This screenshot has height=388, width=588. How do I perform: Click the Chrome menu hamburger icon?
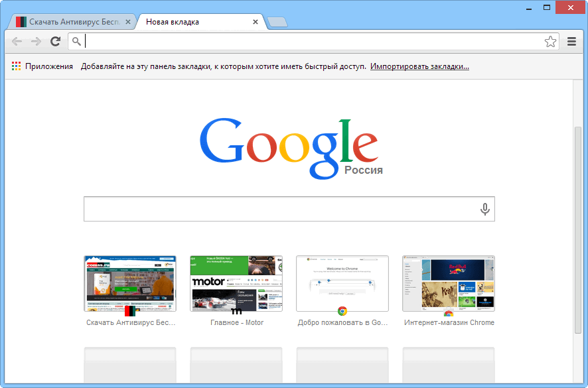[x=571, y=41]
